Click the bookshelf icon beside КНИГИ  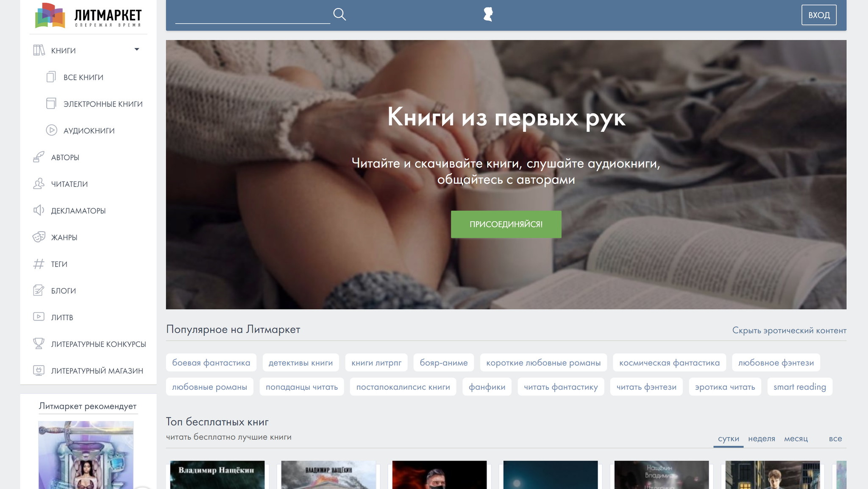point(39,50)
